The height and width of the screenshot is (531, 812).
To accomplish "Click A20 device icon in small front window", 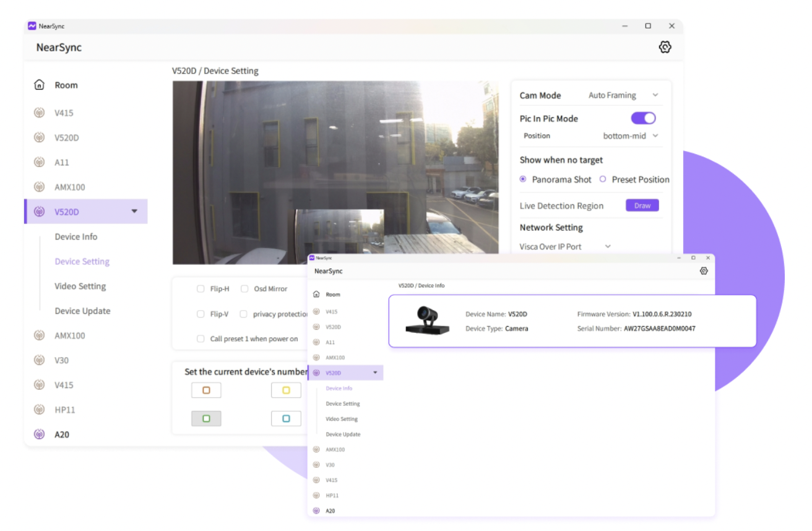I will point(316,511).
